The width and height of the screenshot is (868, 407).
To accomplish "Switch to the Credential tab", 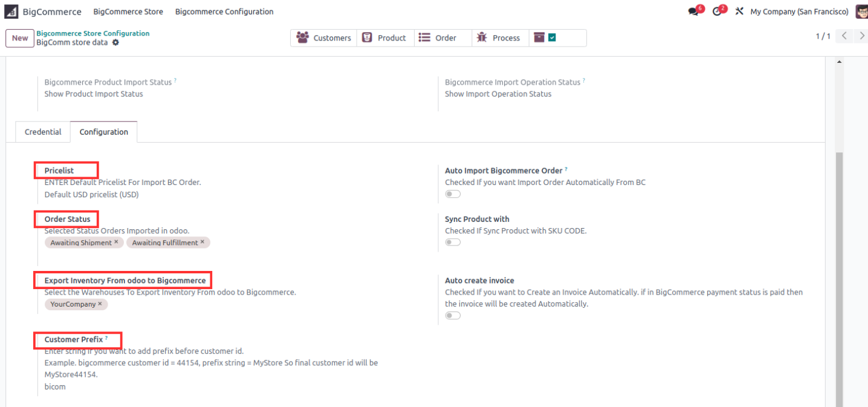I will (x=43, y=132).
